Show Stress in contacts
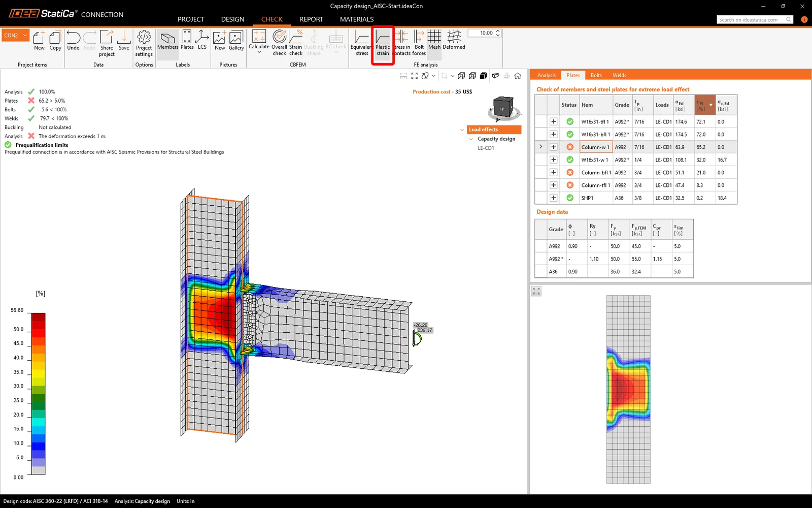This screenshot has width=812, height=508. click(x=401, y=43)
